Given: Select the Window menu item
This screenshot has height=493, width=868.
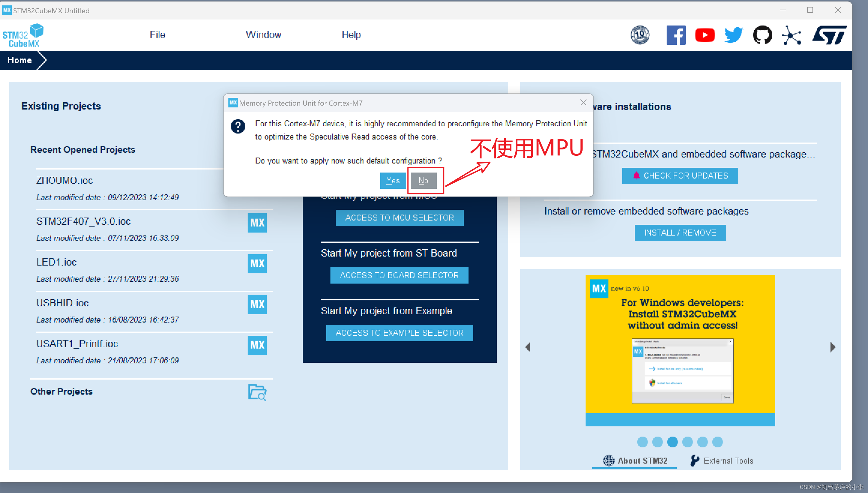Looking at the screenshot, I should pos(264,35).
